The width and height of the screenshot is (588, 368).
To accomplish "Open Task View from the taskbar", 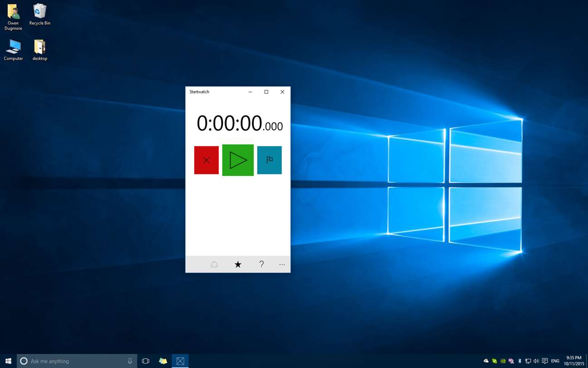I will point(146,361).
